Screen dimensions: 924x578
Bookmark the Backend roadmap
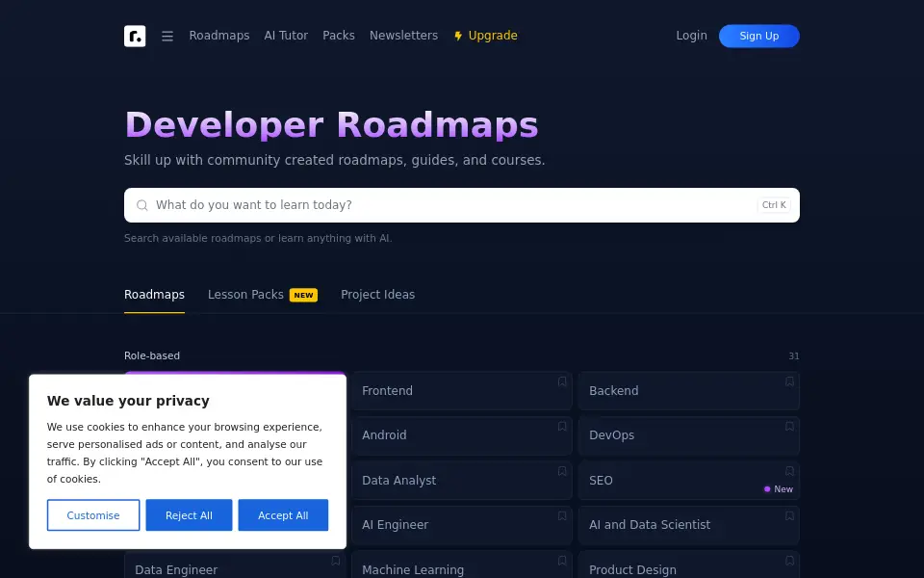(x=789, y=381)
